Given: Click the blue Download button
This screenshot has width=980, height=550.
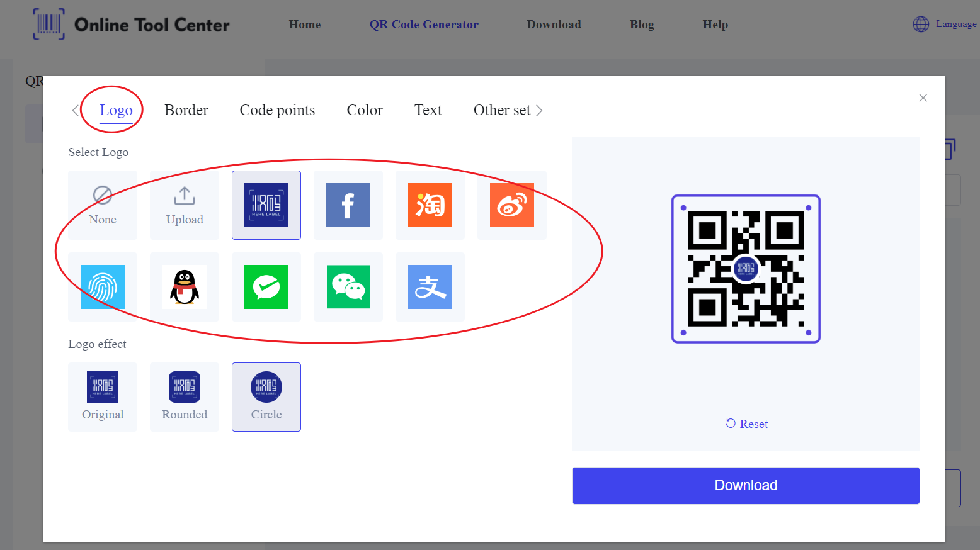Looking at the screenshot, I should 746,486.
